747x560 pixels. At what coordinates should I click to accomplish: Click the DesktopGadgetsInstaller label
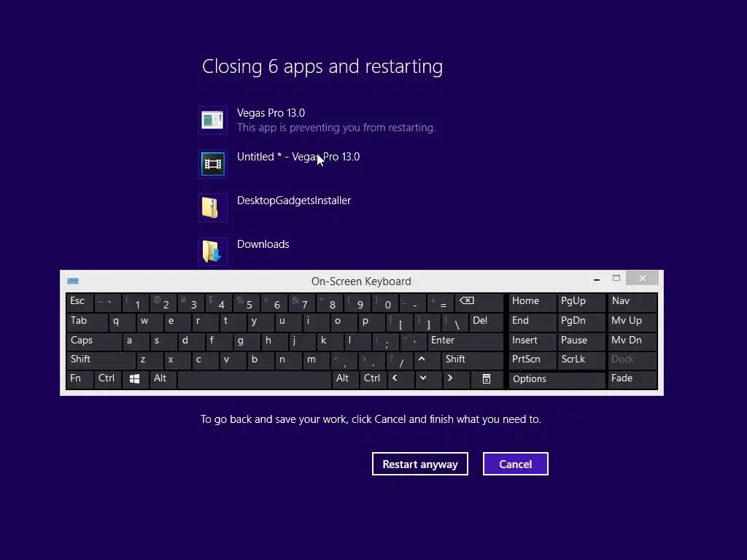[x=294, y=201]
